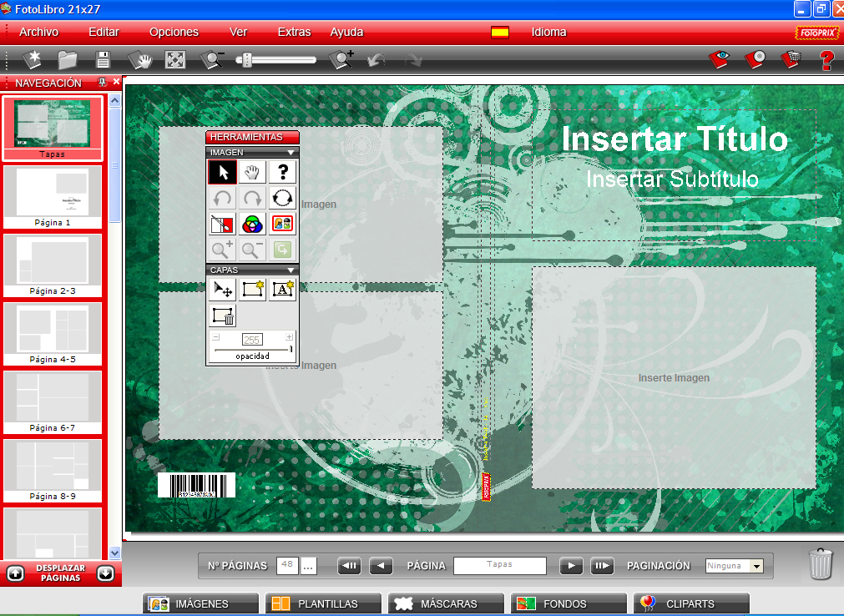Screen dimensions: 844x616
Task: Open the CLIPARTS panel
Action: click(692, 603)
